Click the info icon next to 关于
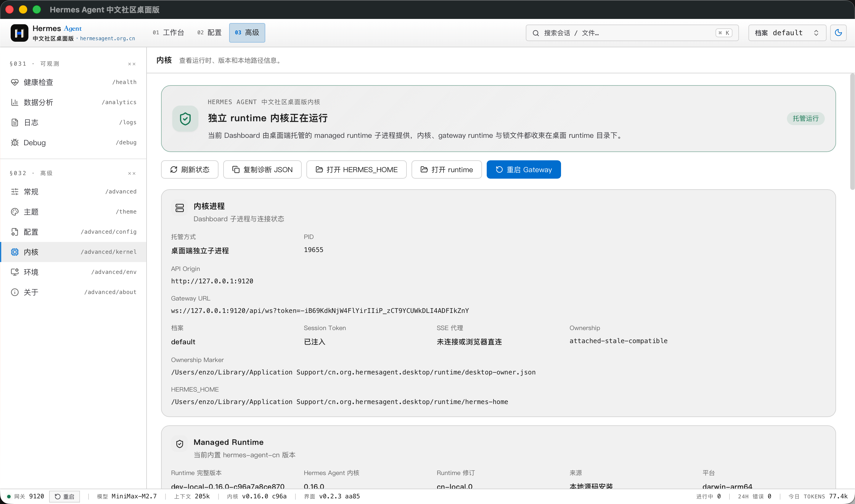The image size is (855, 504). (x=15, y=292)
